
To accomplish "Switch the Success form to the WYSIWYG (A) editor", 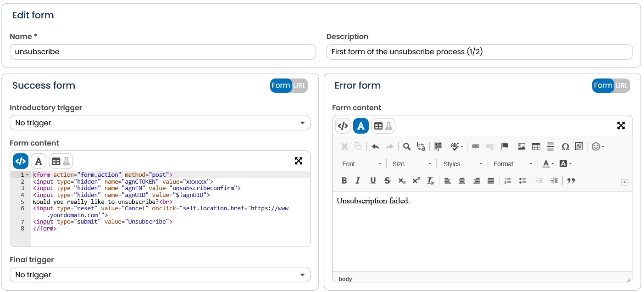I will tap(39, 161).
